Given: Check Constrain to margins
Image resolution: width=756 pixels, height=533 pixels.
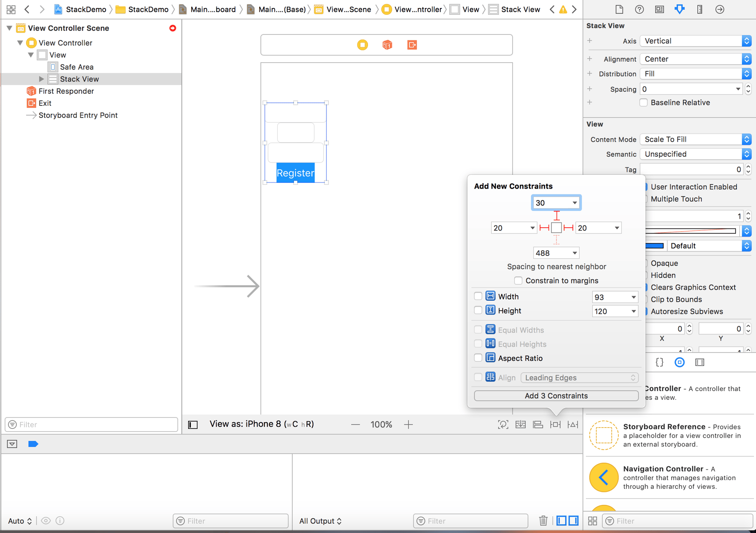Looking at the screenshot, I should pos(518,280).
